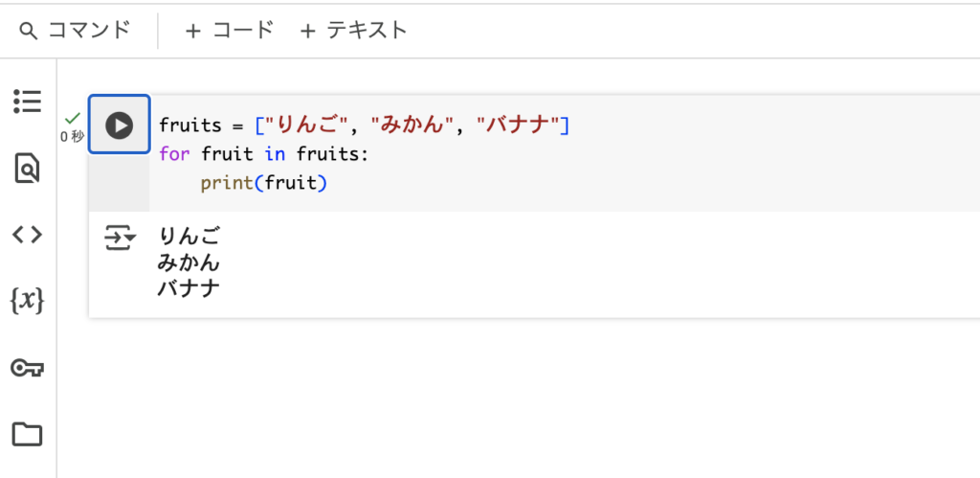
Task: Place cursor on the print(fruit) line
Action: 264,183
